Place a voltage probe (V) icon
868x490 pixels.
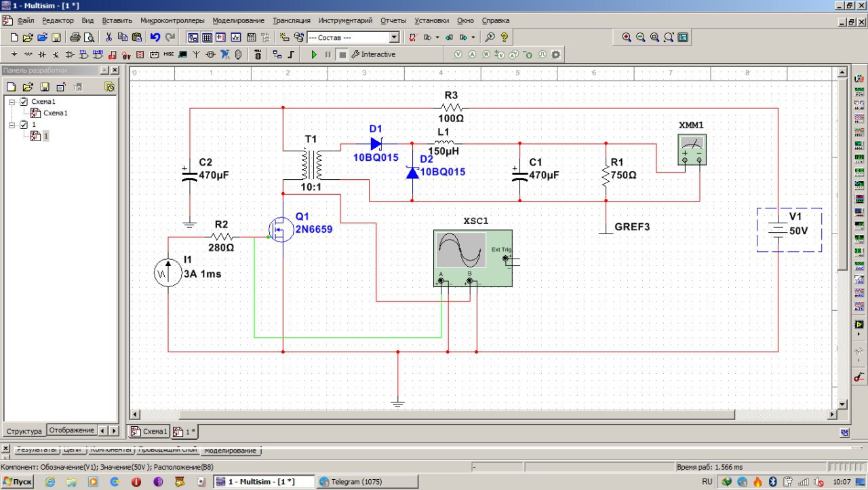point(458,54)
